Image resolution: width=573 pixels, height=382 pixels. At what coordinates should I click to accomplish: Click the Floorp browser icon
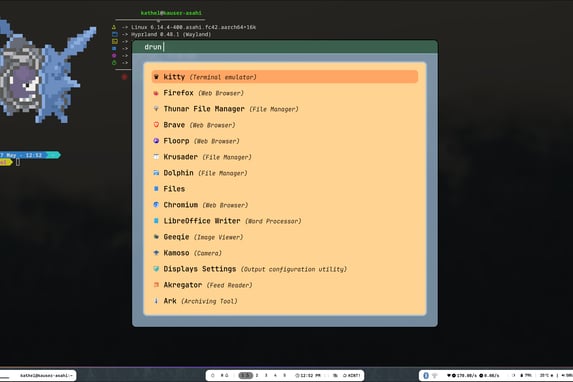156,141
